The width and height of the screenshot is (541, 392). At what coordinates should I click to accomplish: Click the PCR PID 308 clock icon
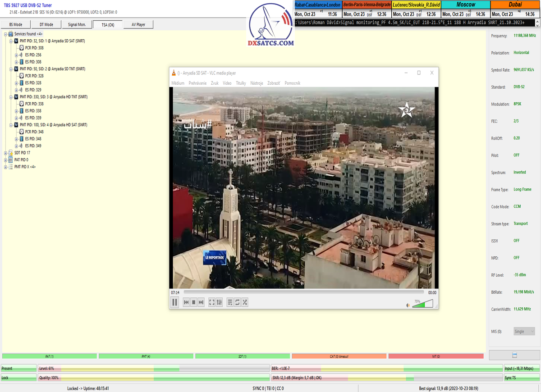(22, 48)
